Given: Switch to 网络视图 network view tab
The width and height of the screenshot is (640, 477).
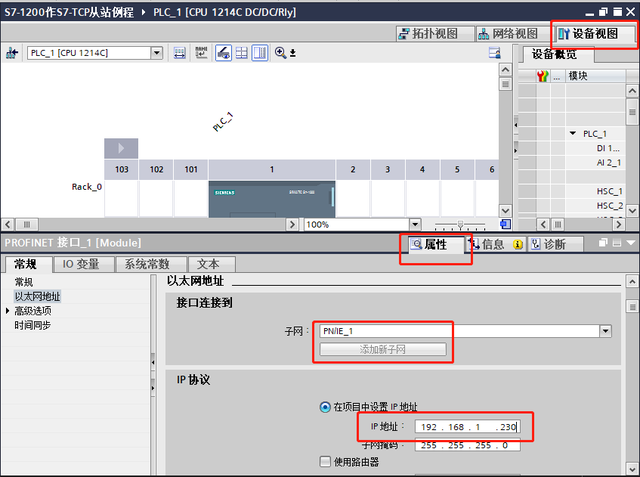Looking at the screenshot, I should pyautogui.click(x=515, y=33).
